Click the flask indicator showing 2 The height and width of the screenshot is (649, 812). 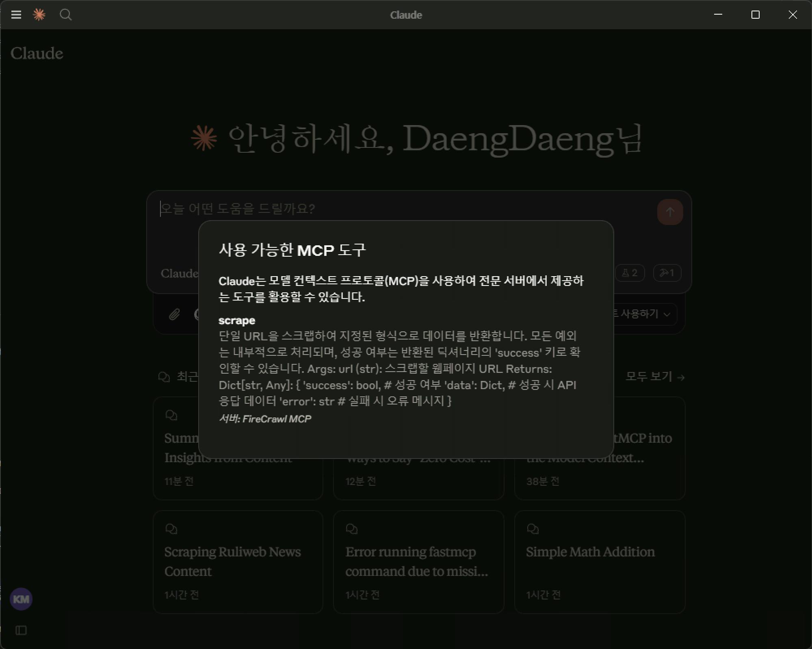(630, 273)
